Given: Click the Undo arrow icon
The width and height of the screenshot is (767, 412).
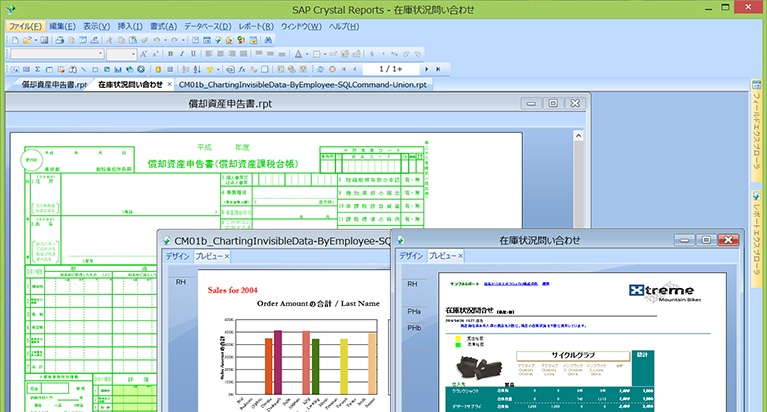Looking at the screenshot, I should click(x=157, y=40).
